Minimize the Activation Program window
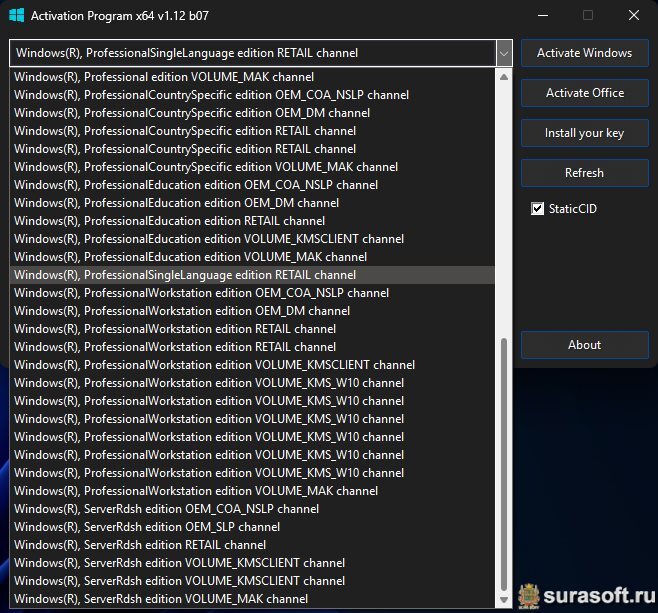Viewport: 658px width, 613px height. click(543, 16)
